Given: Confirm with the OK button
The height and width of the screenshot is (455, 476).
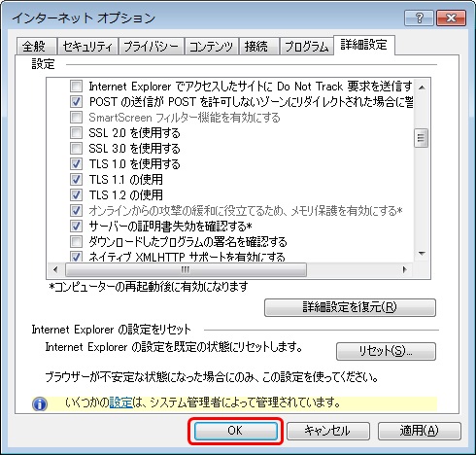Looking at the screenshot, I should pos(235,431).
